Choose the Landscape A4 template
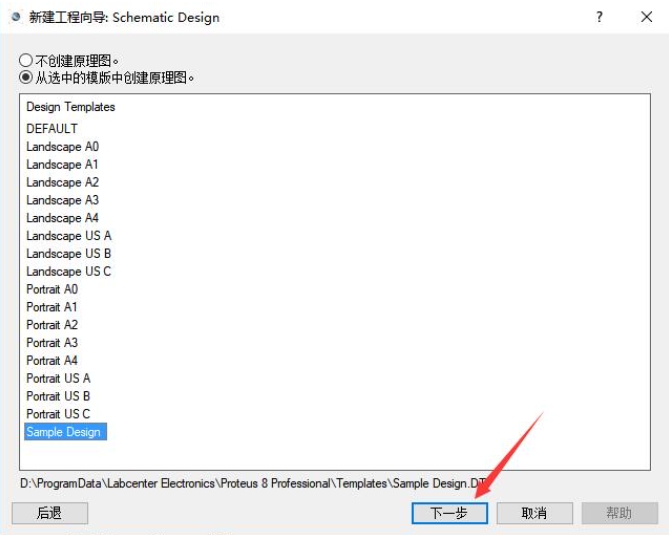This screenshot has height=535, width=669. [62, 218]
